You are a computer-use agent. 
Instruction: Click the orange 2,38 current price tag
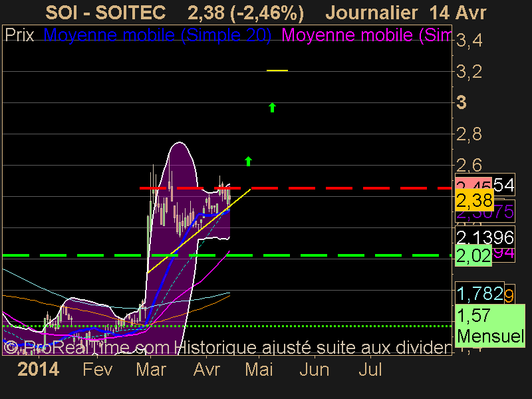click(474, 201)
